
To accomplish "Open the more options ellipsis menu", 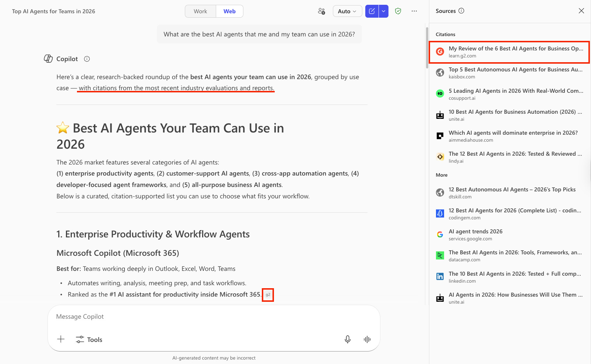I will click(414, 11).
